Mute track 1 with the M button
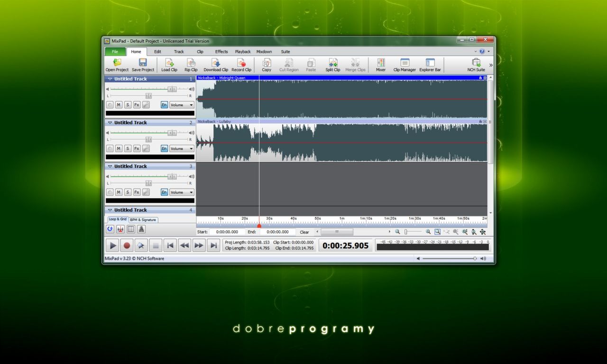The image size is (607, 364). pyautogui.click(x=119, y=105)
